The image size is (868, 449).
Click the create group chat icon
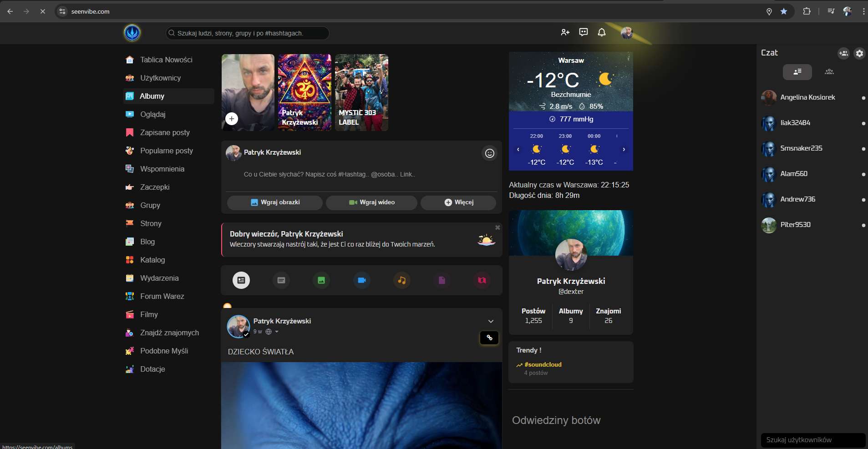coord(843,54)
